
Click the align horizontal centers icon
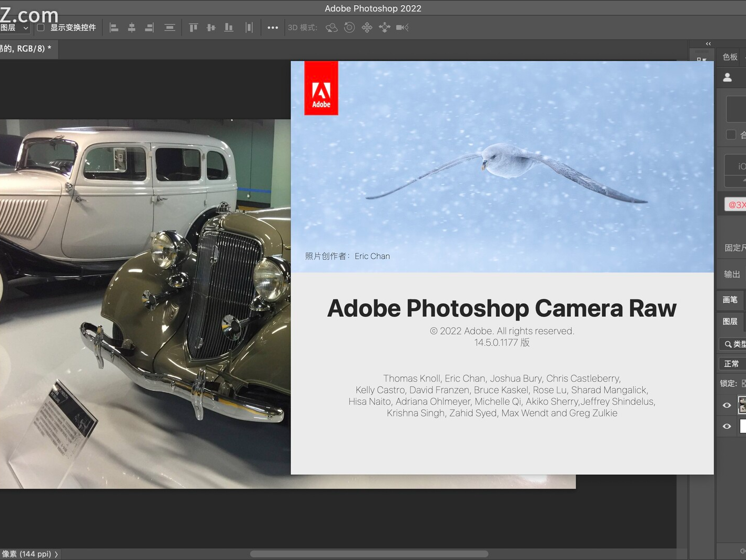pos(132,27)
